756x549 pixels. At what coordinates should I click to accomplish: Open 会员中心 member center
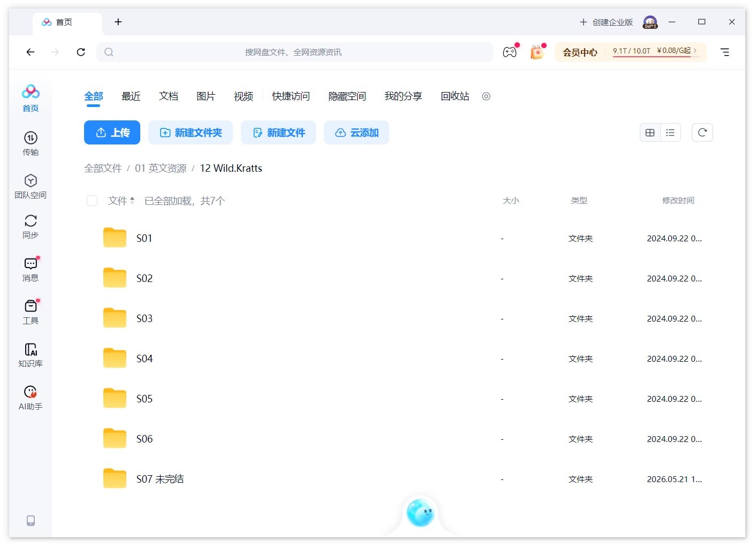pos(580,52)
